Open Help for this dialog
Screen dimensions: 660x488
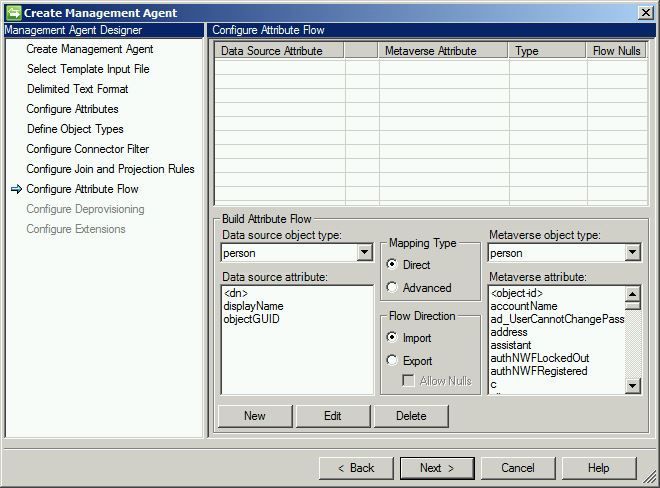pyautogui.click(x=599, y=468)
